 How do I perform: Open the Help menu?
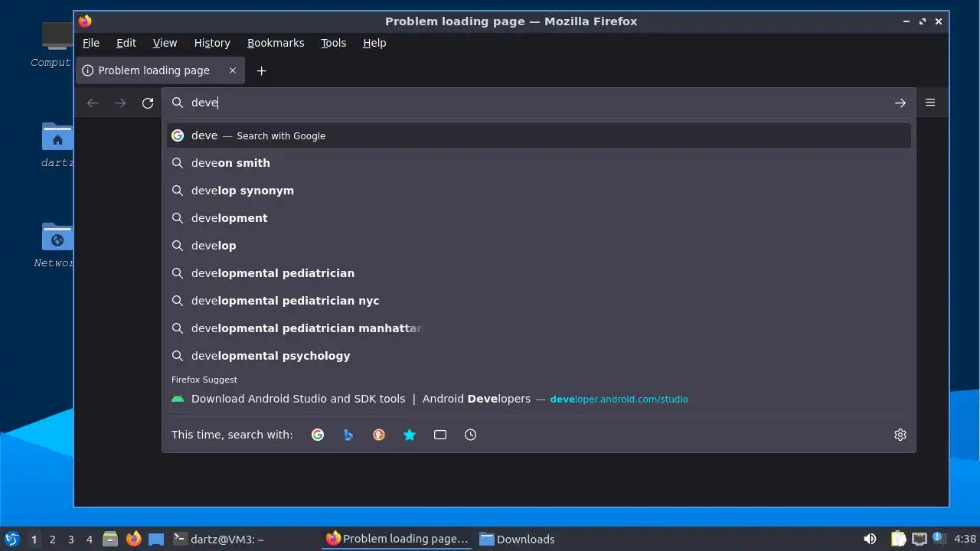coord(374,43)
